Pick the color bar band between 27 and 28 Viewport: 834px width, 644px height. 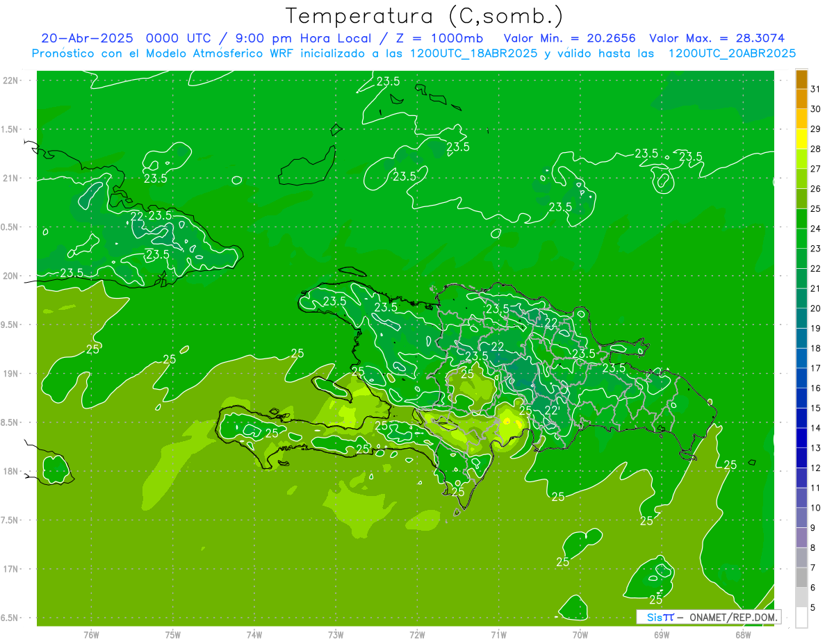pos(801,159)
